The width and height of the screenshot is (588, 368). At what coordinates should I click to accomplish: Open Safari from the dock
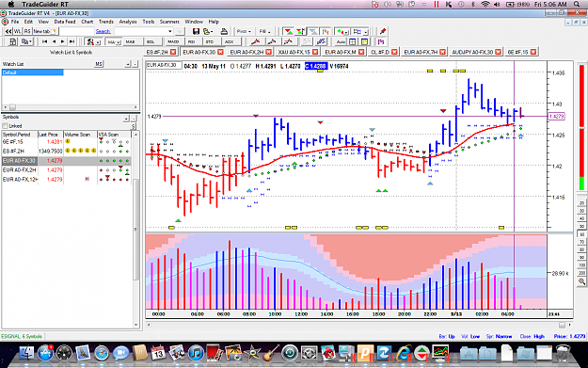[x=102, y=353]
